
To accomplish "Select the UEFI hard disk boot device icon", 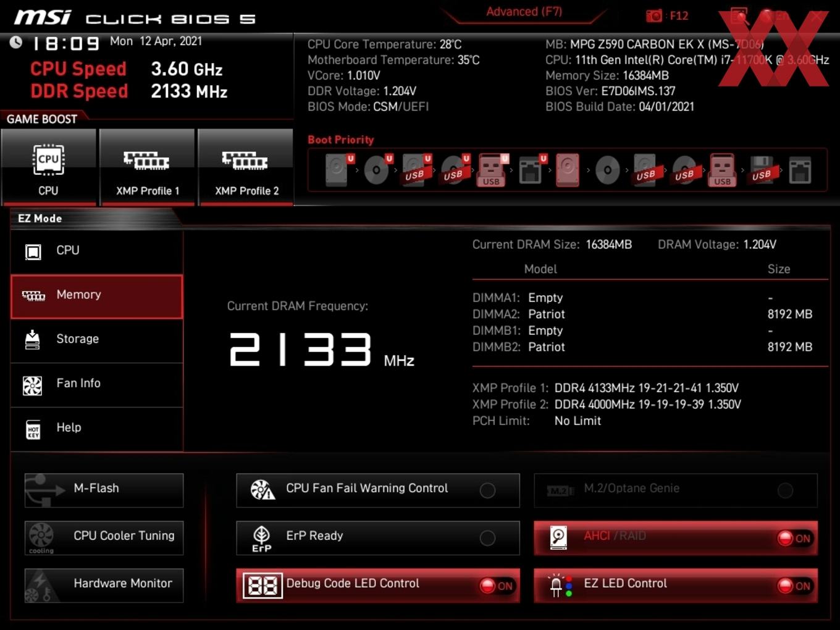I will coord(338,170).
